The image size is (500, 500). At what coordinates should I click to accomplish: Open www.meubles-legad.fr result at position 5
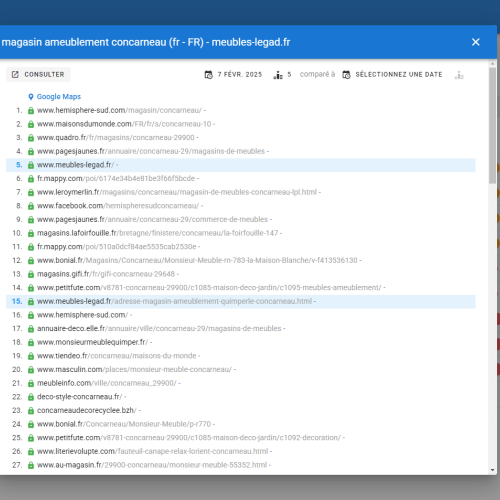point(75,165)
